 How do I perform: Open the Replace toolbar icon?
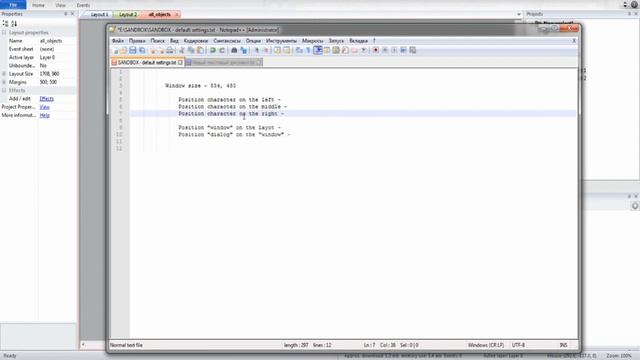[x=244, y=50]
